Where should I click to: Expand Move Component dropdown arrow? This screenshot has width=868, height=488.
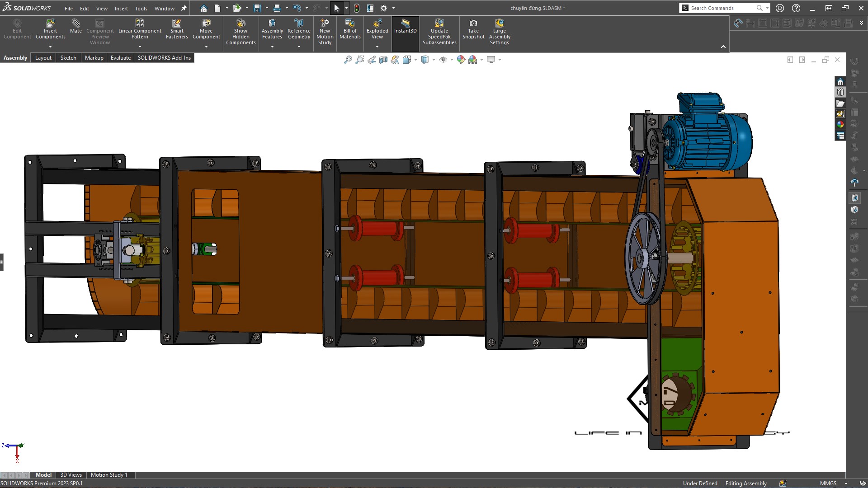click(206, 47)
